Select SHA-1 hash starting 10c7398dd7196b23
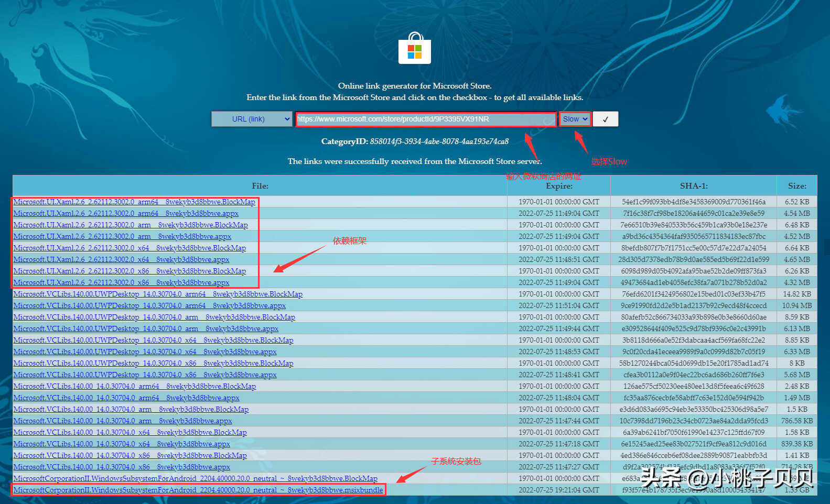The height and width of the screenshot is (504, 830). point(694,421)
